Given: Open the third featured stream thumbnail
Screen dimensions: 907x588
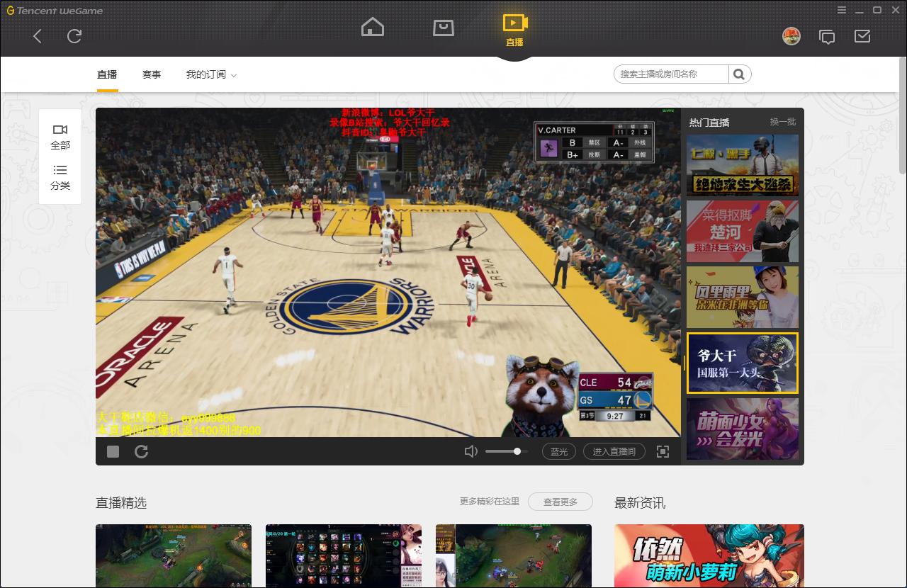Looking at the screenshot, I should [x=514, y=555].
